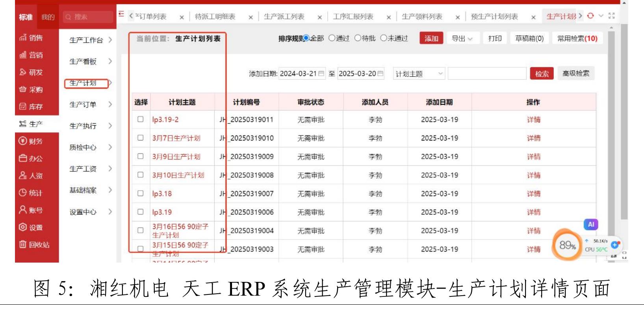644x311 pixels.
Task: Switch to the 工序汇报列表 tab
Action: click(x=353, y=17)
